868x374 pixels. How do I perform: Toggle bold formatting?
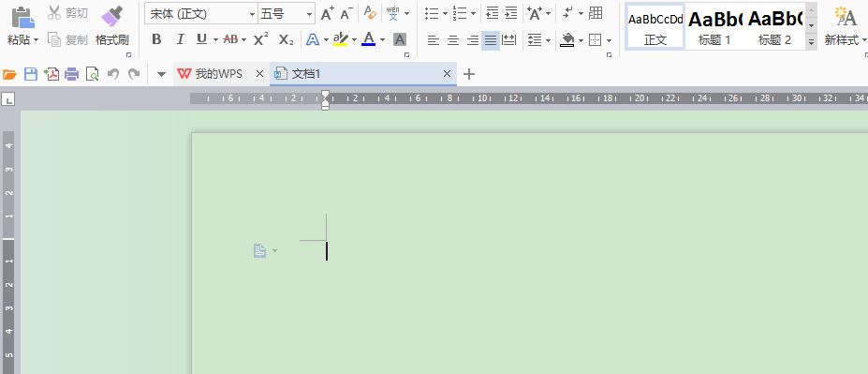[x=156, y=39]
